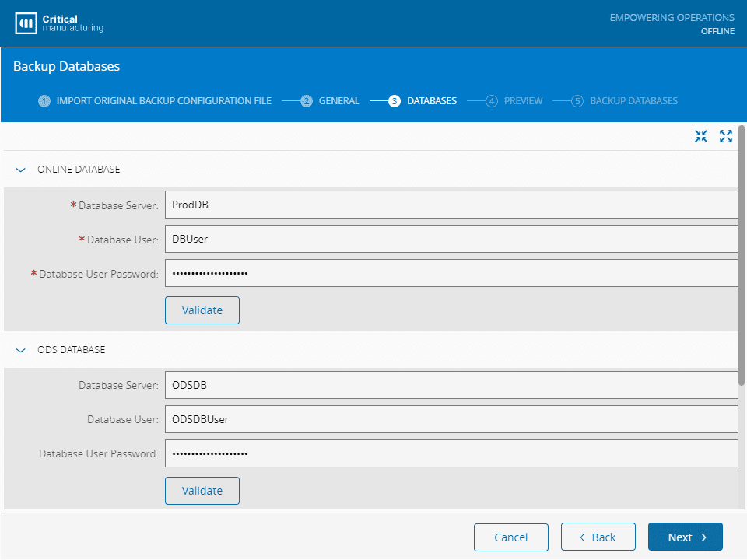Proceed with the Next button

coord(686,537)
